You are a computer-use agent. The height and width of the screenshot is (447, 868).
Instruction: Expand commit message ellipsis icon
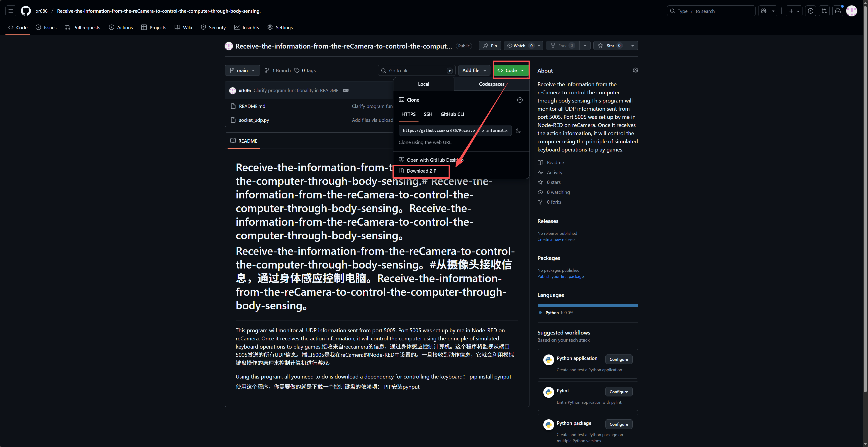346,90
